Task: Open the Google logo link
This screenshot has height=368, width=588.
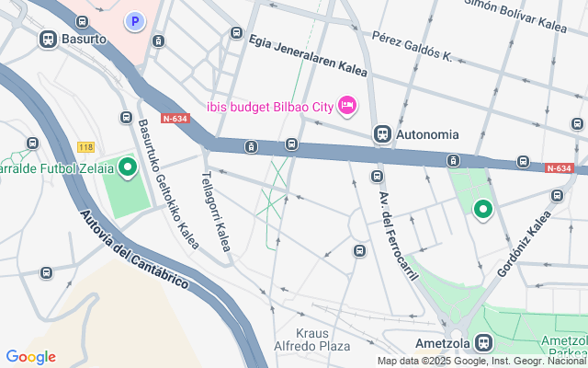Action: coord(30,357)
